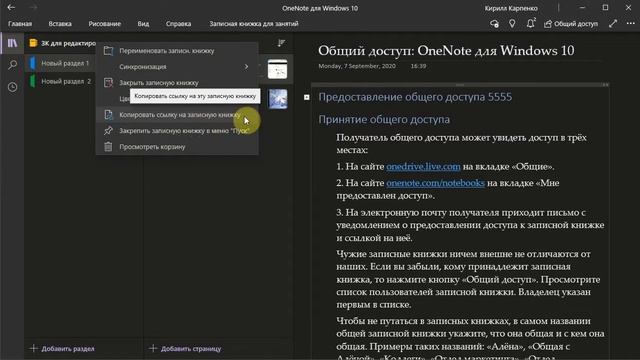The image size is (640, 360).
Task: Click the back arrow in title bar
Action: (11, 7)
